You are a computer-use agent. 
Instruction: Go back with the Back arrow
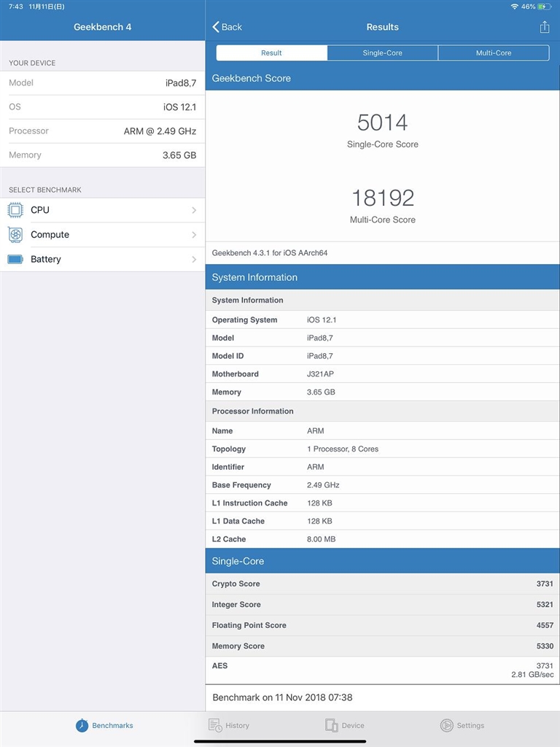tap(216, 27)
